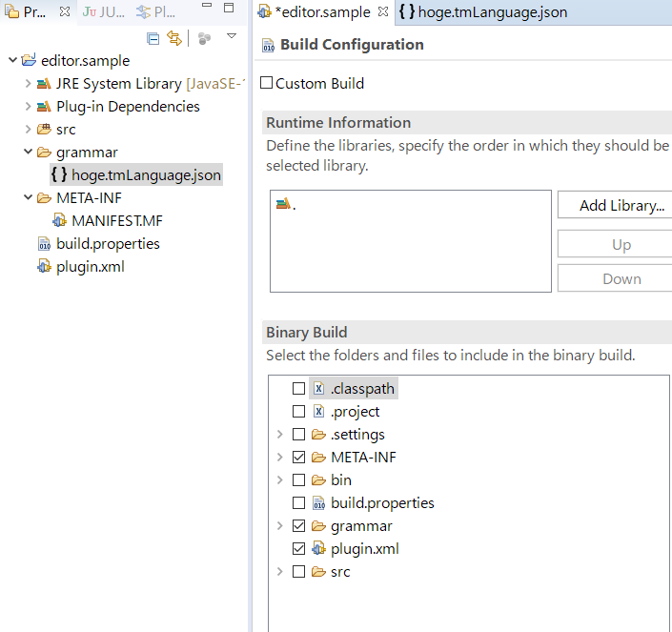Switch to the JUnit view tab
The width and height of the screenshot is (672, 632).
click(x=103, y=12)
